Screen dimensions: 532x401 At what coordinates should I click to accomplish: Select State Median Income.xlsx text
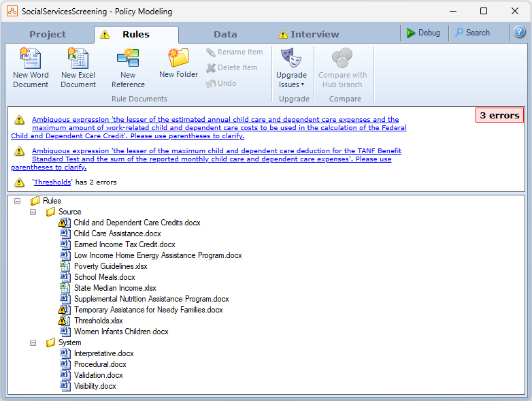115,287
